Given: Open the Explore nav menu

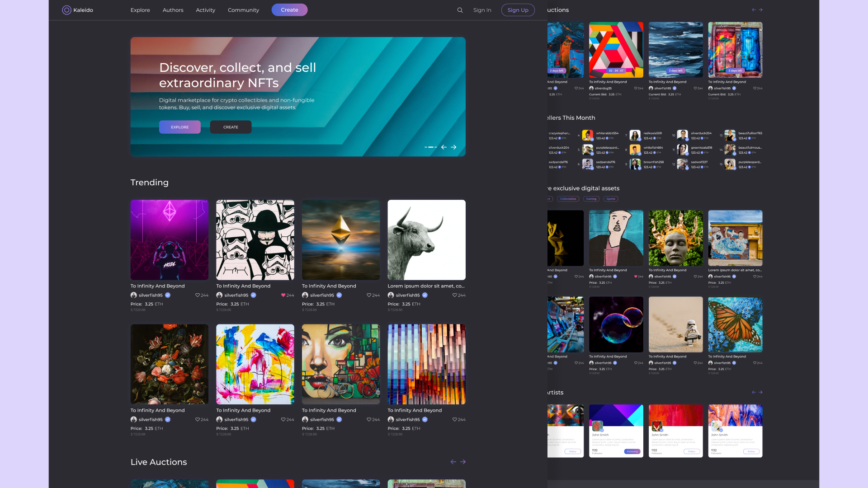Looking at the screenshot, I should click(140, 10).
